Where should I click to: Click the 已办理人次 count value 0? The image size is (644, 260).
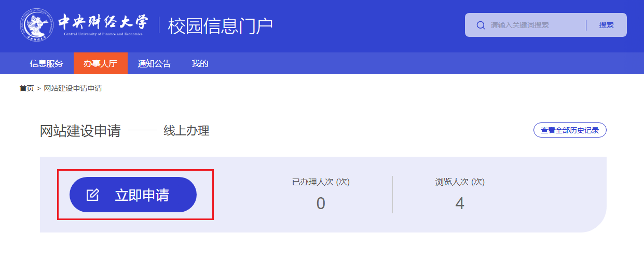click(x=321, y=203)
